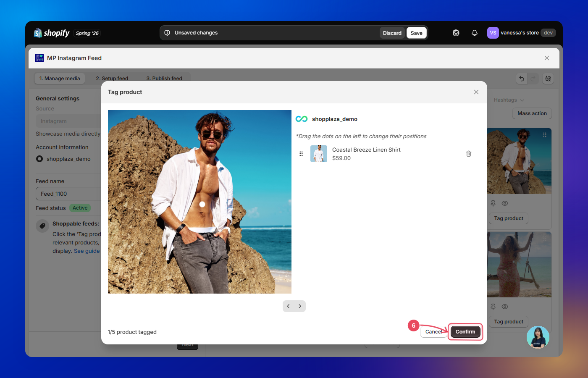Click the drag handle beside Coastal Breeze shirt
This screenshot has height=378, width=588.
click(301, 154)
